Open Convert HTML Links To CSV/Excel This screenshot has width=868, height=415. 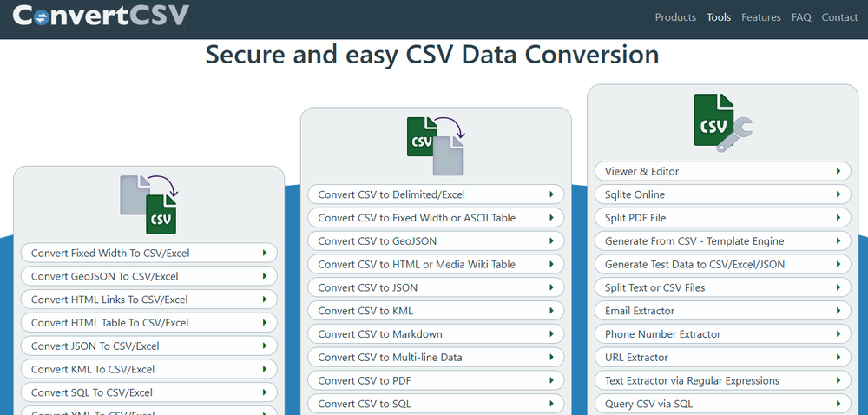(x=149, y=300)
